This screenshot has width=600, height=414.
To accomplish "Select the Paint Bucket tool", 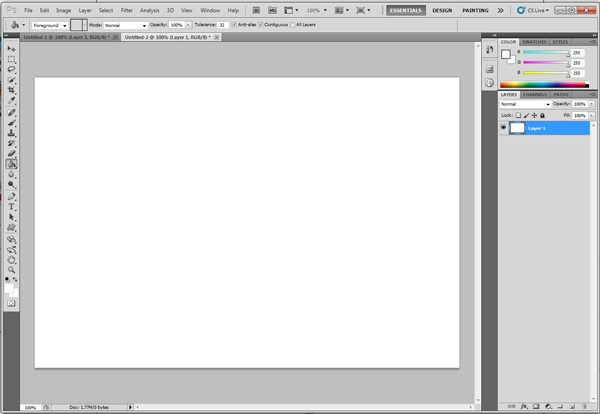I will tap(12, 163).
